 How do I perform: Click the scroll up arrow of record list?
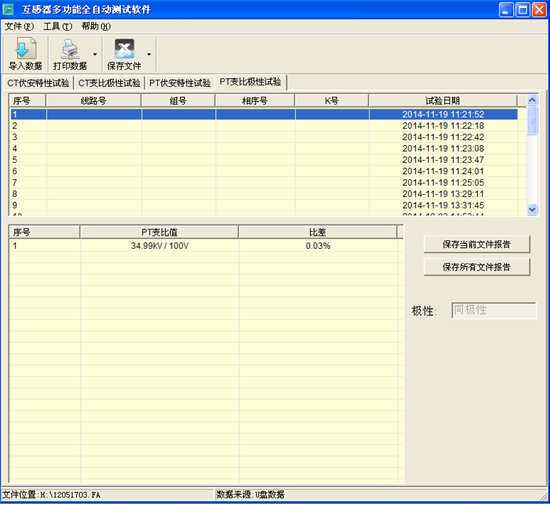(532, 100)
